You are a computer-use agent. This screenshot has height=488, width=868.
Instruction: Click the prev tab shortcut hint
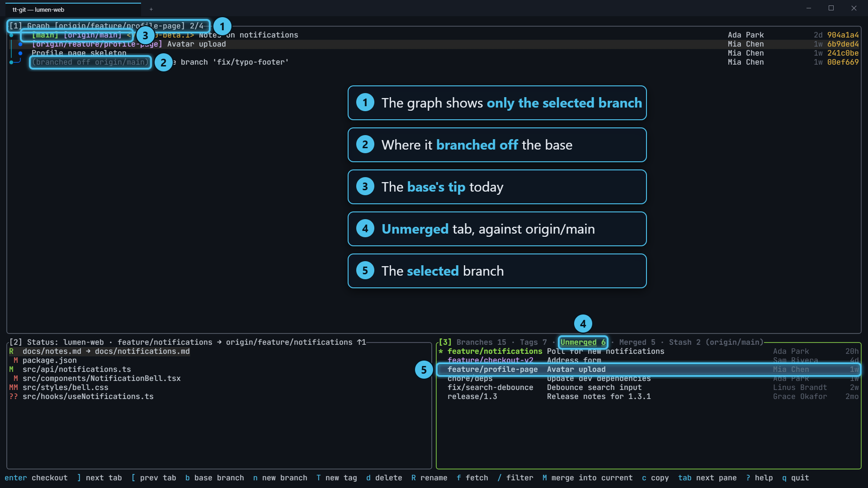tap(154, 478)
